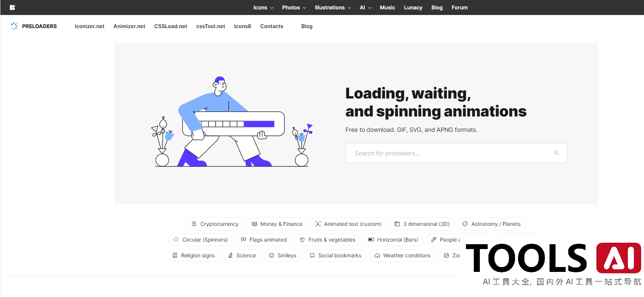Expand the Illustrations dropdown menu
This screenshot has height=297, width=644.
[x=333, y=7]
